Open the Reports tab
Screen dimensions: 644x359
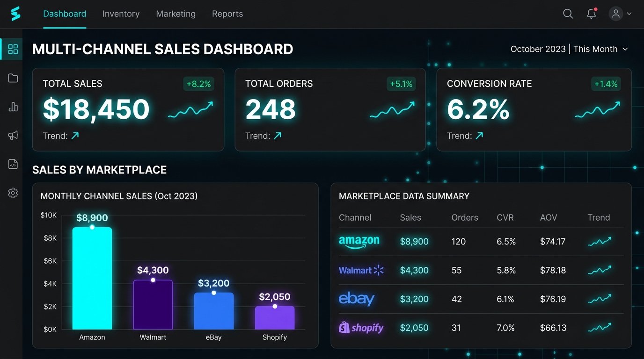coord(227,14)
